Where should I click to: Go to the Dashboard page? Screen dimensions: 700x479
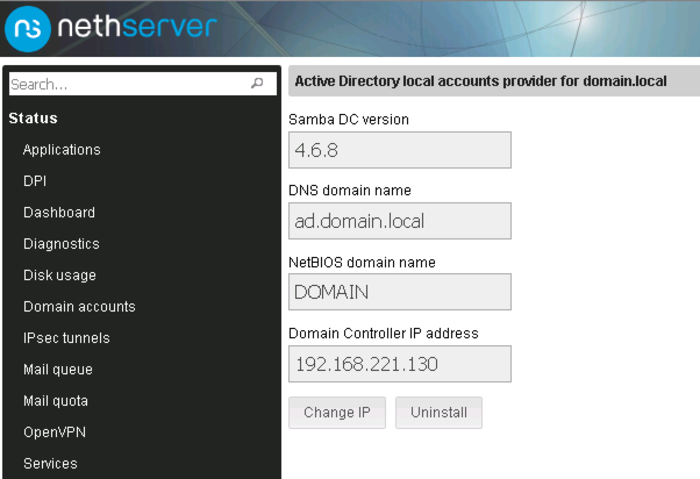[x=59, y=212]
